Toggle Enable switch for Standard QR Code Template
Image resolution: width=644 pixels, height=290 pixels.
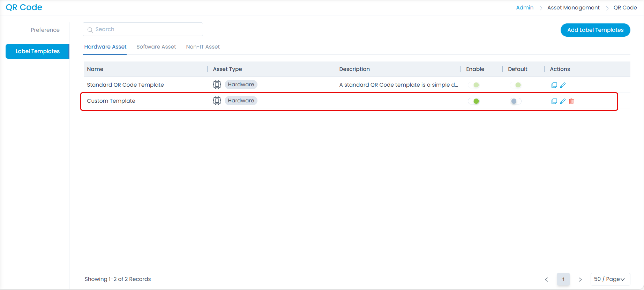pos(474,85)
